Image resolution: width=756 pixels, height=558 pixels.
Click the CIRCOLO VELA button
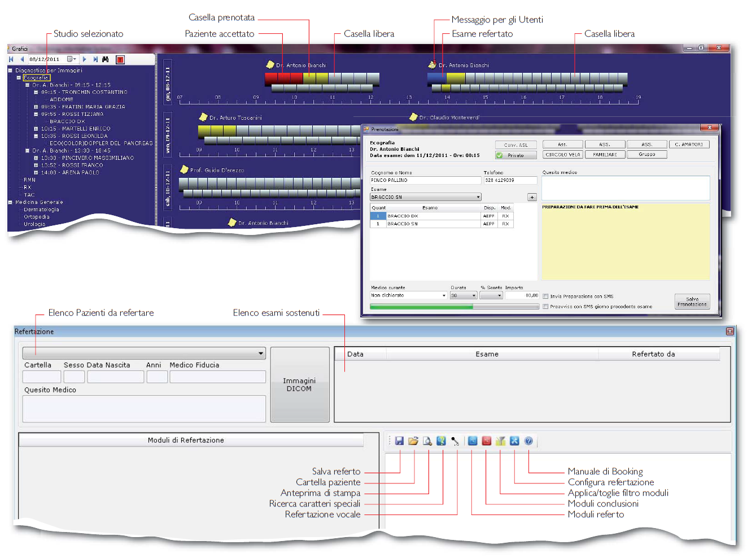(563, 154)
